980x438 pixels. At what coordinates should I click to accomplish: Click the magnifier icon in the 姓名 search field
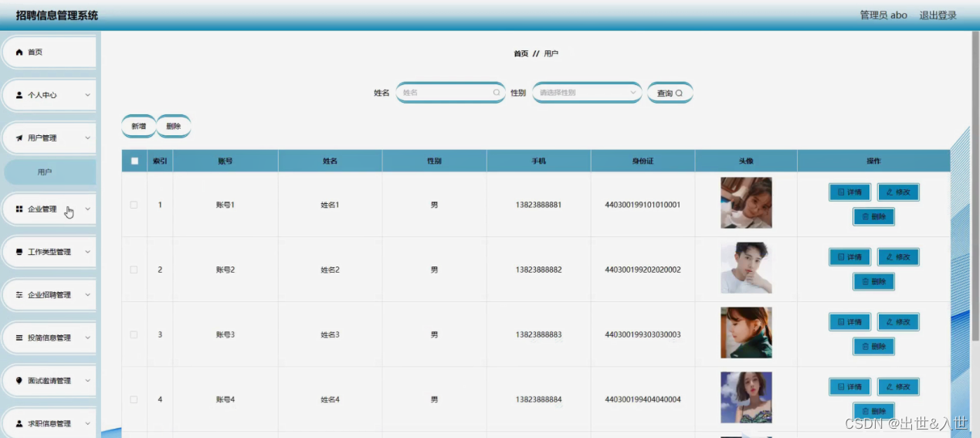point(497,93)
